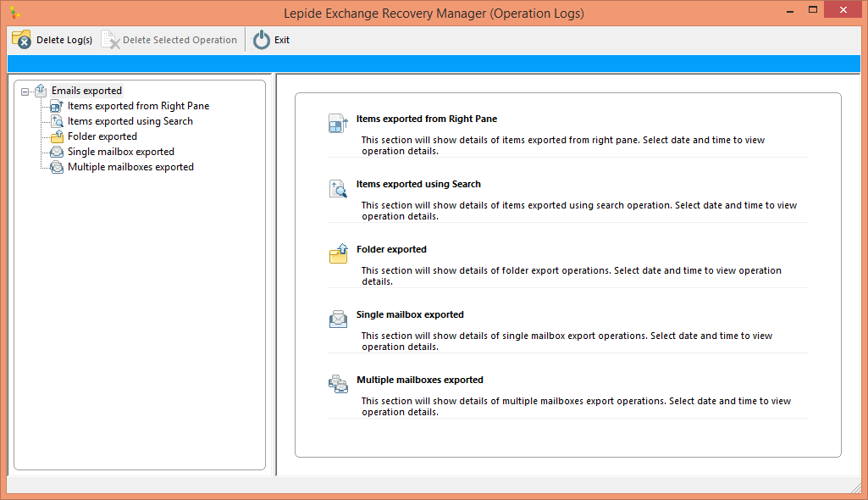The image size is (868, 500).
Task: Collapse the Emails exported tree node
Action: coord(25,91)
